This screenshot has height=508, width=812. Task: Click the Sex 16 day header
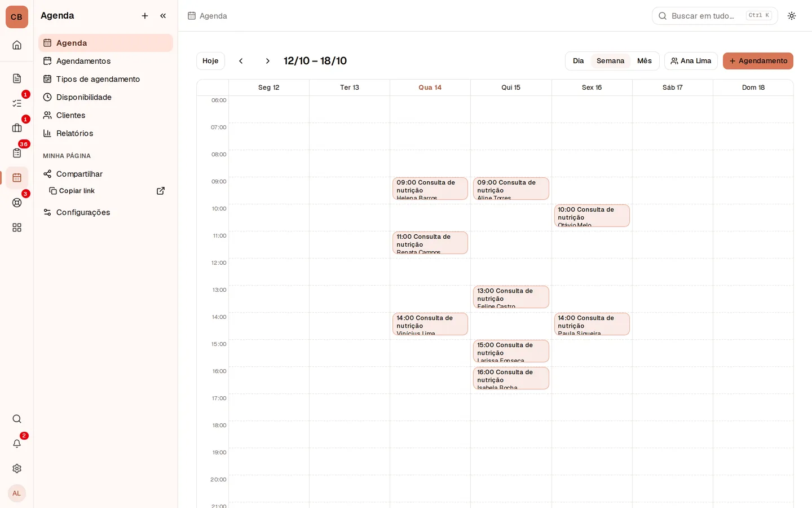(592, 87)
